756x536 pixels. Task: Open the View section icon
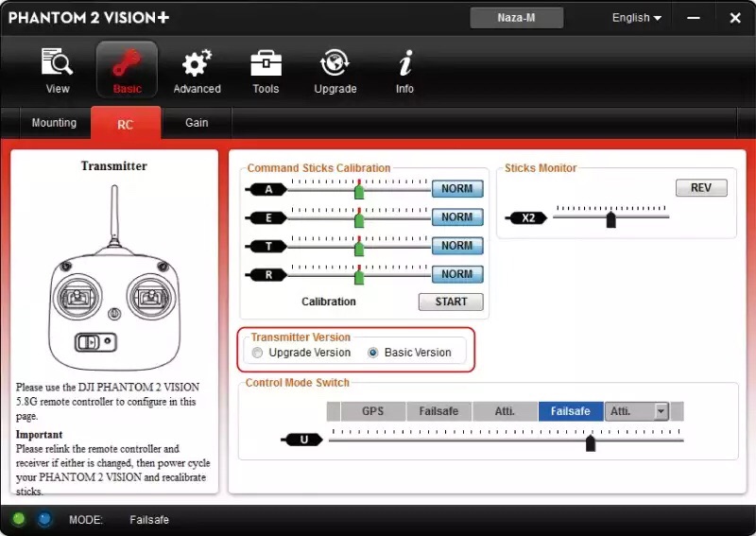pos(58,62)
